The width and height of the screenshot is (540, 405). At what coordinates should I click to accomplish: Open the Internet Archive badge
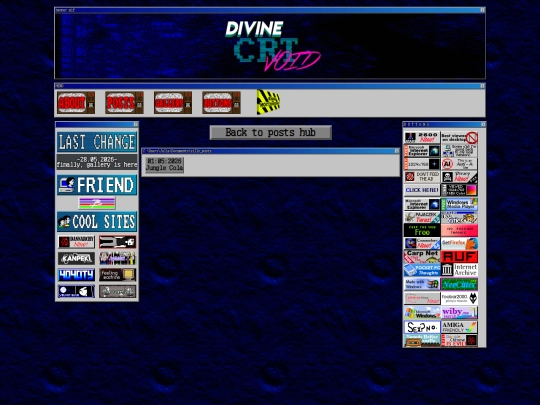pos(459,270)
